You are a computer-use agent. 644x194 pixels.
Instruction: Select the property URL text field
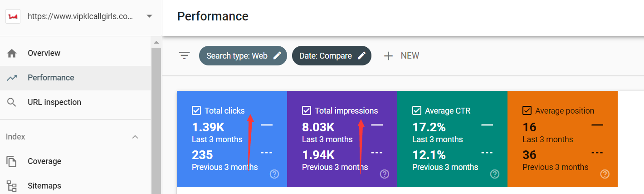[80, 16]
